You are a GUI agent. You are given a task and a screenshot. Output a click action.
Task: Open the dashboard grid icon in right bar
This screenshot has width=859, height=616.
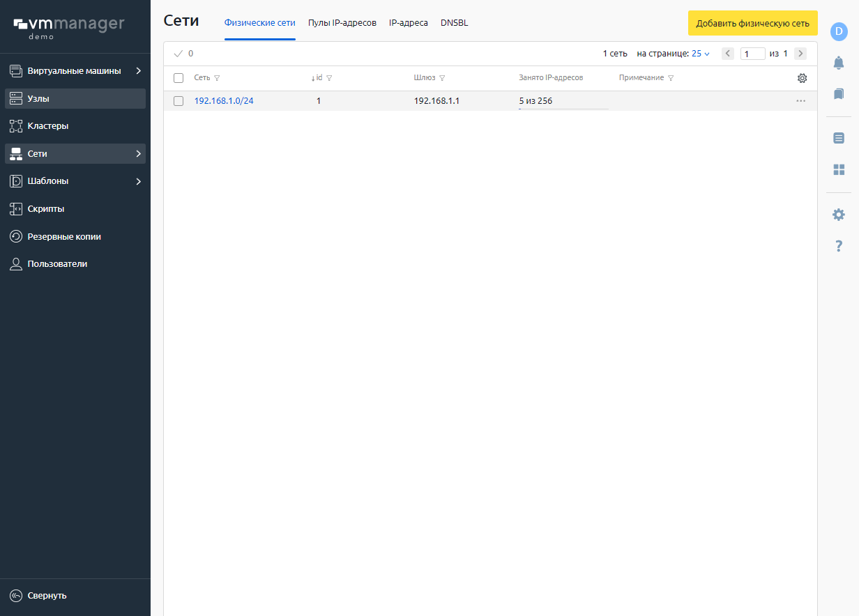click(839, 169)
